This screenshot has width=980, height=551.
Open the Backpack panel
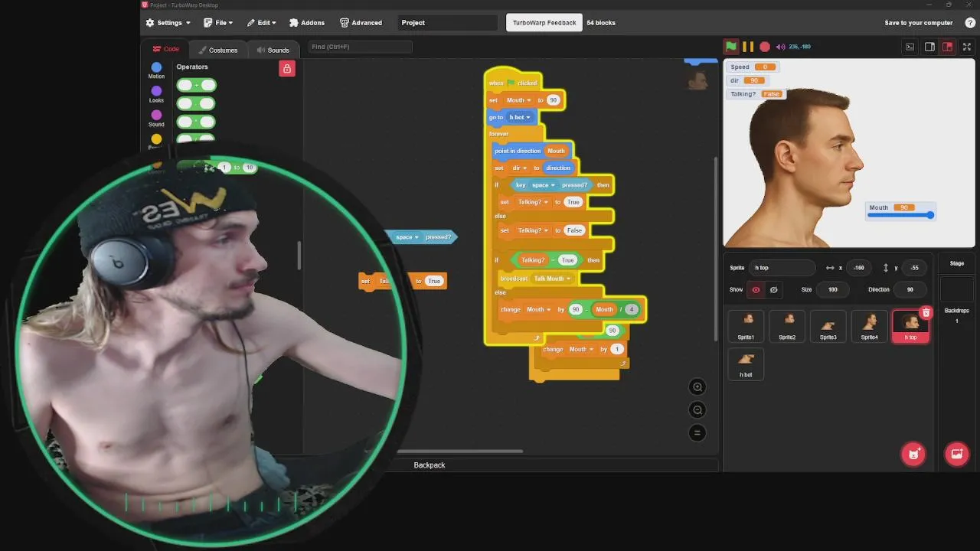click(430, 465)
